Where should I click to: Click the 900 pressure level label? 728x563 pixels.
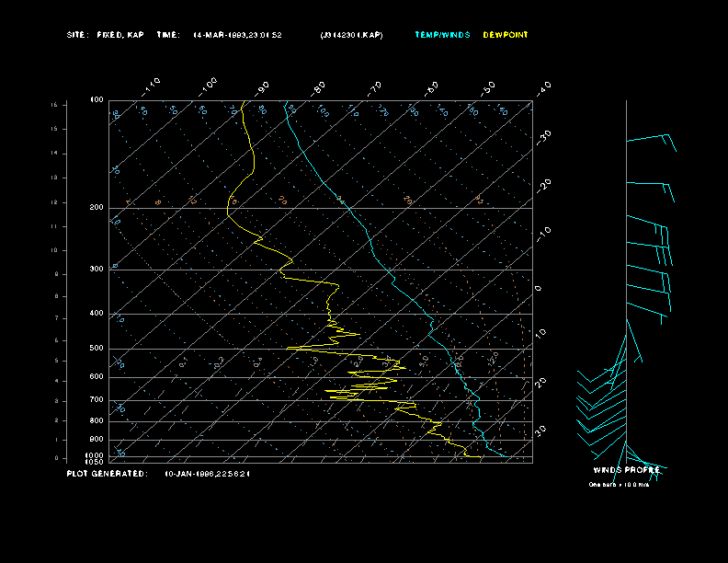click(x=97, y=440)
